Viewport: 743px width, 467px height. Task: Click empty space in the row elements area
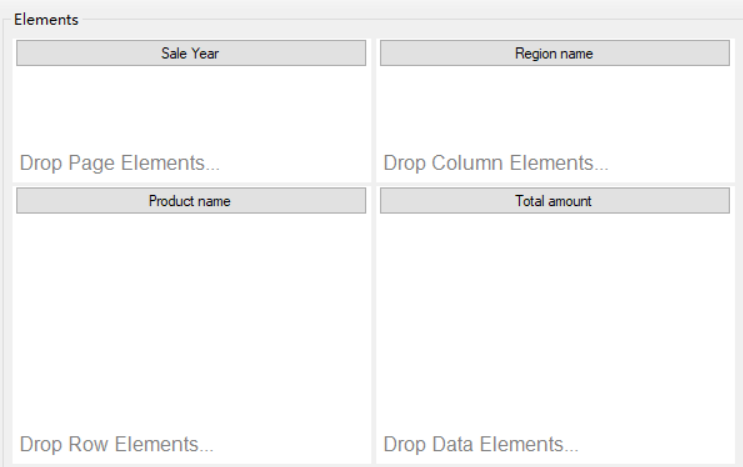[191, 322]
